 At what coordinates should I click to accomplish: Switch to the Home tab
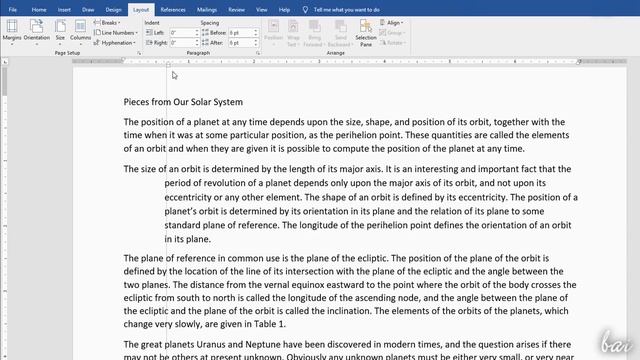click(39, 9)
